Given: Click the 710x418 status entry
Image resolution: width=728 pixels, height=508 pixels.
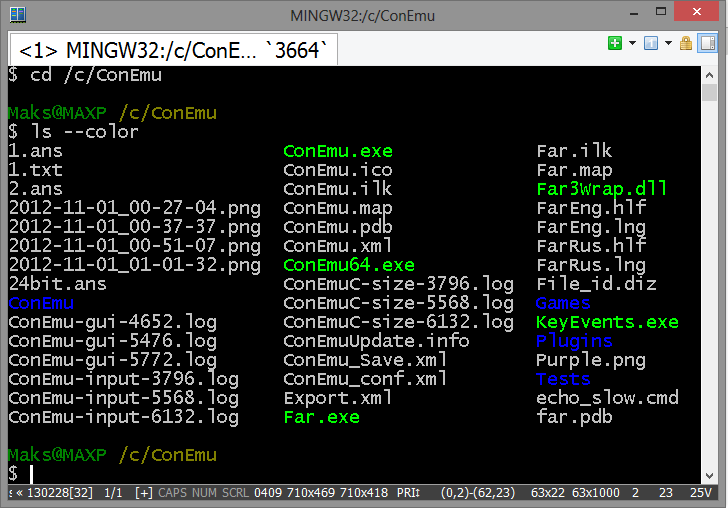Looking at the screenshot, I should pyautogui.click(x=364, y=493).
